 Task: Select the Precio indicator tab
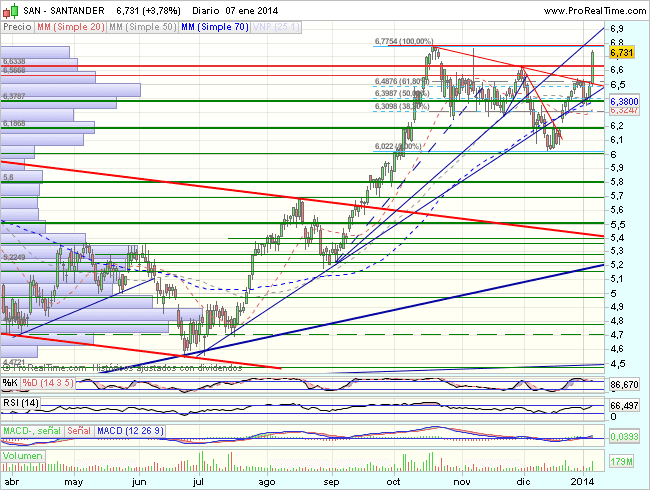click(17, 27)
